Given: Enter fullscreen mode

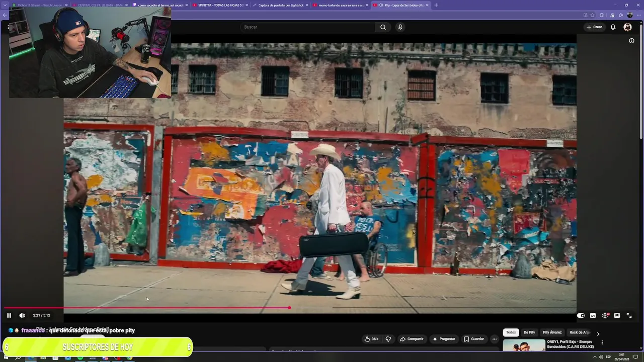Looking at the screenshot, I should coord(629,315).
